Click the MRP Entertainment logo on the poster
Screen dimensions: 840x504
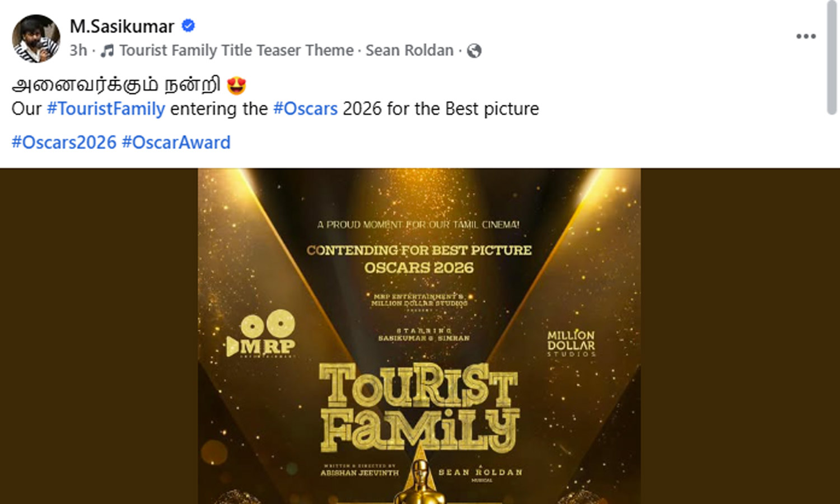261,335
